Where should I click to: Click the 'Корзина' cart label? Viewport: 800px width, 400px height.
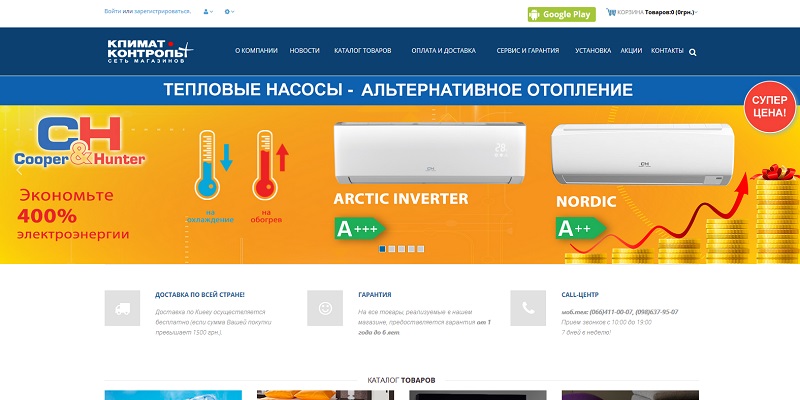click(x=631, y=12)
